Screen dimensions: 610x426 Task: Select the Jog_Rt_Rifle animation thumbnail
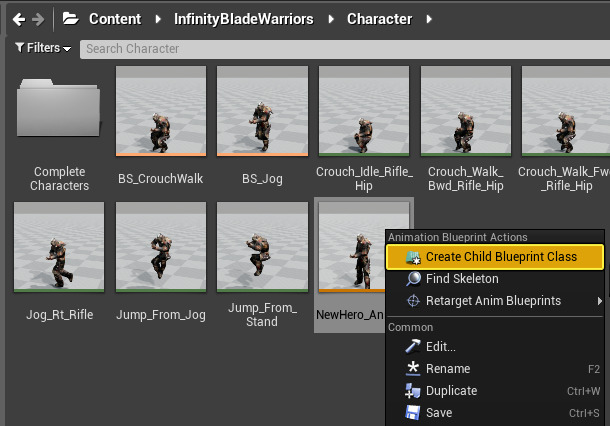click(x=59, y=247)
